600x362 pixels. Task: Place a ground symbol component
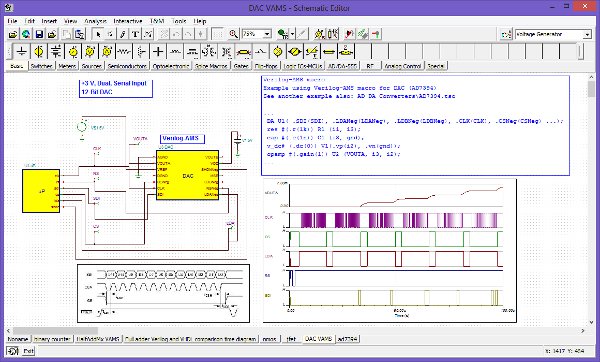click(22, 51)
